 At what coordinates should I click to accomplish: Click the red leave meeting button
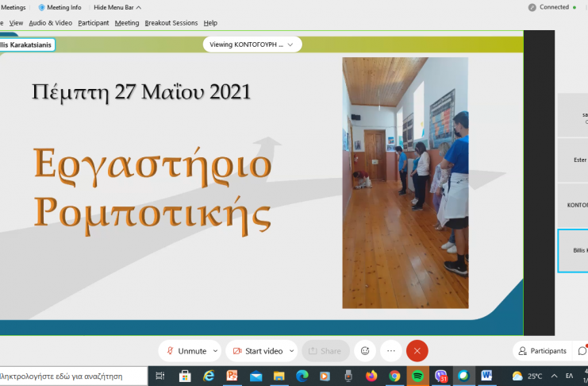tap(417, 351)
